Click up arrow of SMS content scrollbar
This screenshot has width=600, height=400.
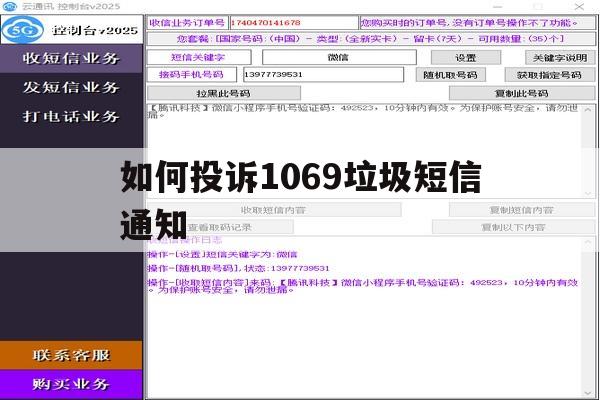point(588,110)
